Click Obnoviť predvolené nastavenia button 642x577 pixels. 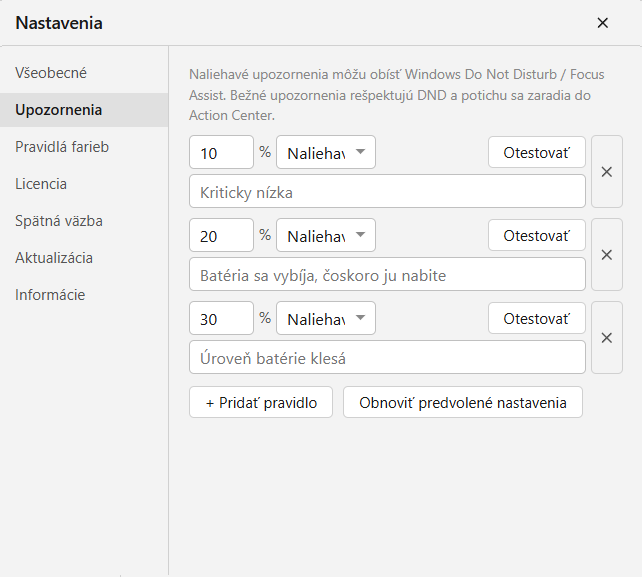point(463,402)
